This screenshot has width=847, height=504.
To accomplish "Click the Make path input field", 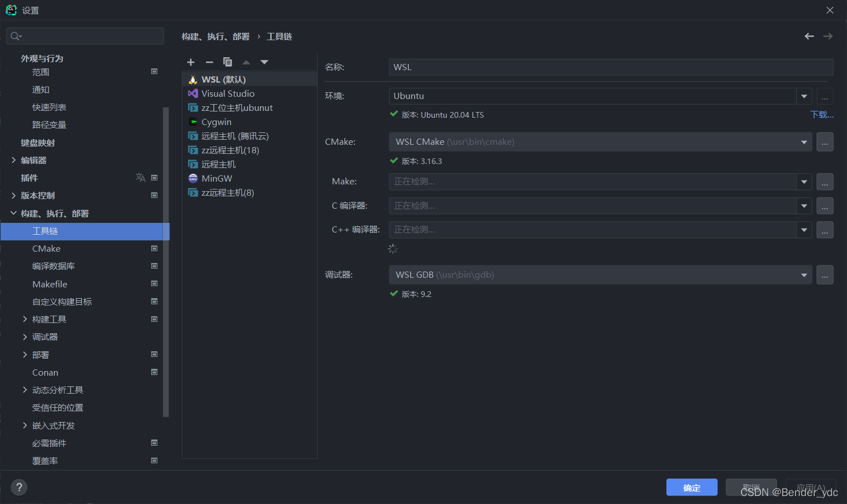I will (x=593, y=182).
